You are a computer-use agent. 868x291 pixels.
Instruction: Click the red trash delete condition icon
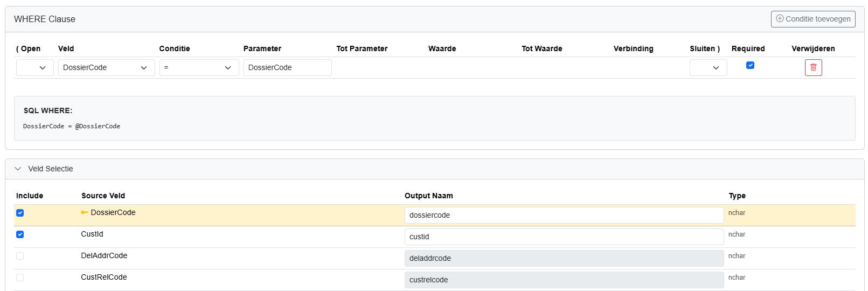click(x=813, y=67)
